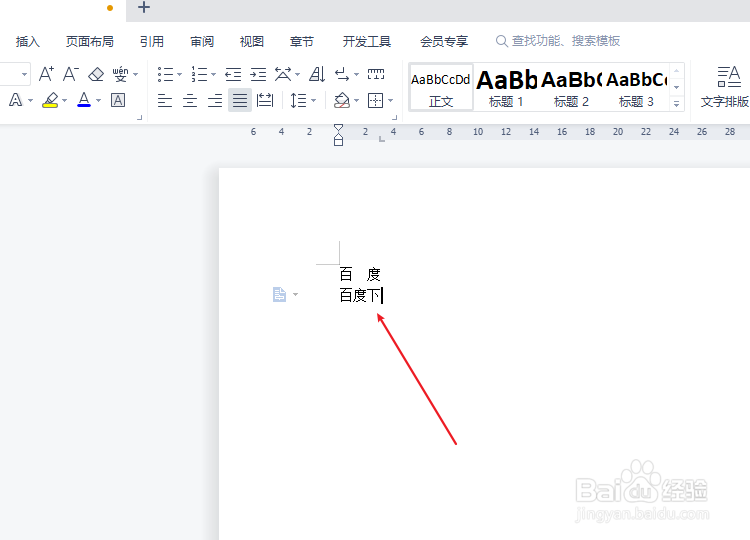
Task: Open the font group dialog launcher
Action: coord(140,117)
